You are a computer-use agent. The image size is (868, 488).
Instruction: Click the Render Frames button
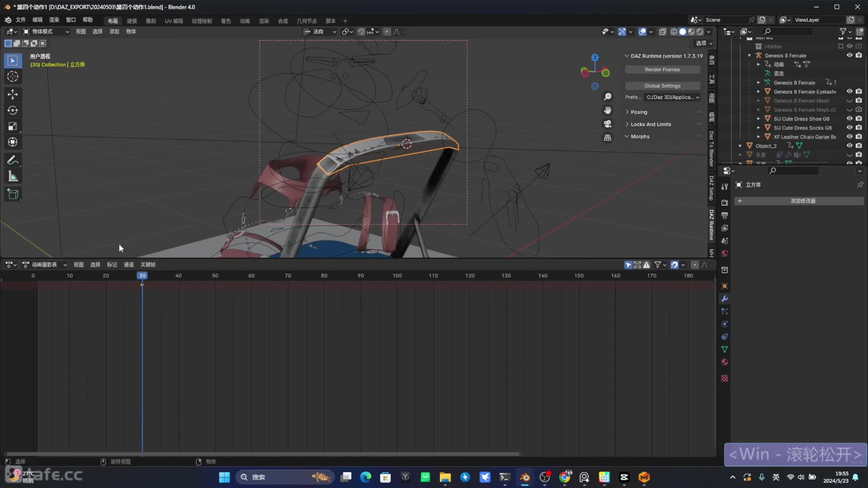[662, 70]
